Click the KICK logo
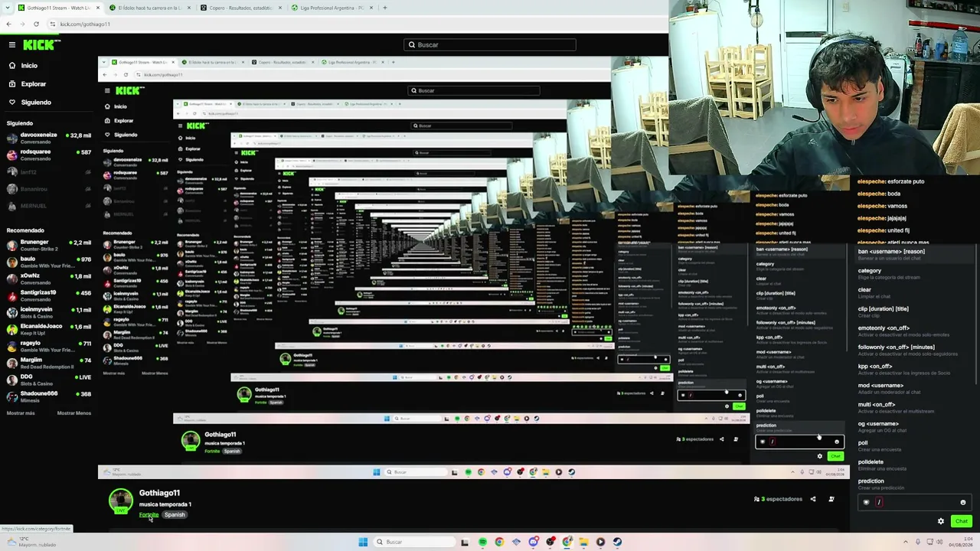Image resolution: width=980 pixels, height=551 pixels. (38, 45)
